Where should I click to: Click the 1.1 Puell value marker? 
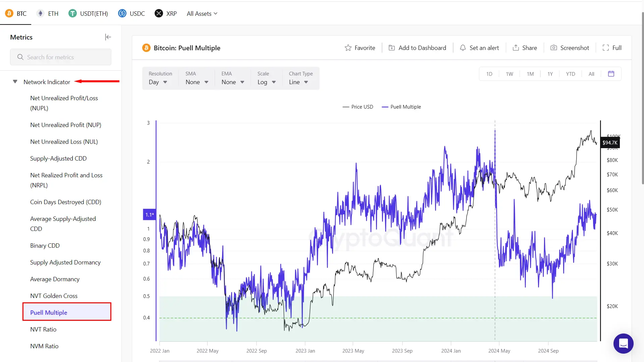tap(150, 215)
